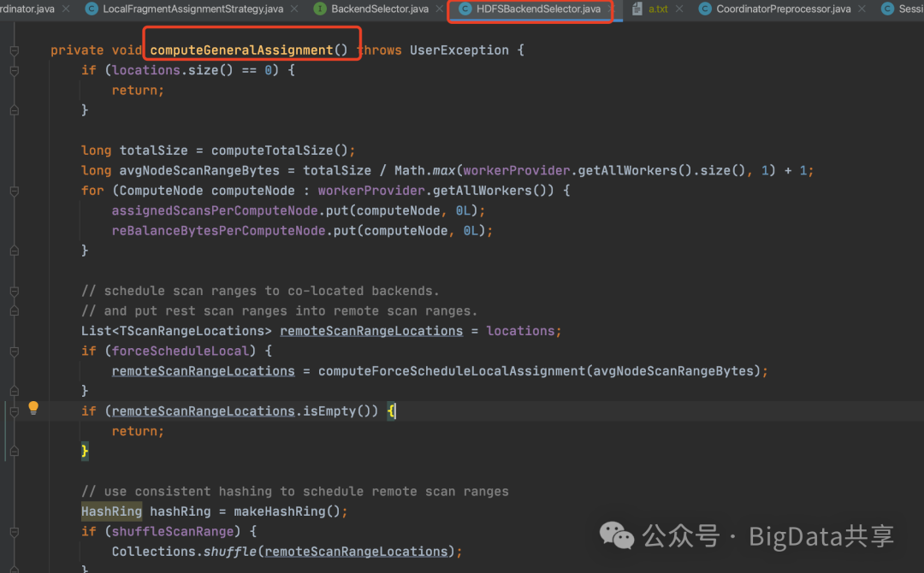Open the CoordinatorPreprocessor.java tab
This screenshot has width=924, height=573.
(x=783, y=9)
